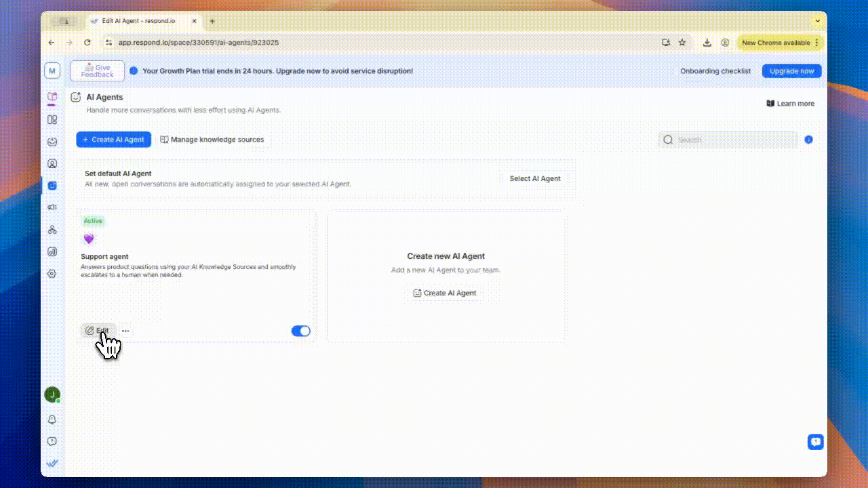
Task: Open Chrome downloads icon
Action: pyautogui.click(x=707, y=42)
